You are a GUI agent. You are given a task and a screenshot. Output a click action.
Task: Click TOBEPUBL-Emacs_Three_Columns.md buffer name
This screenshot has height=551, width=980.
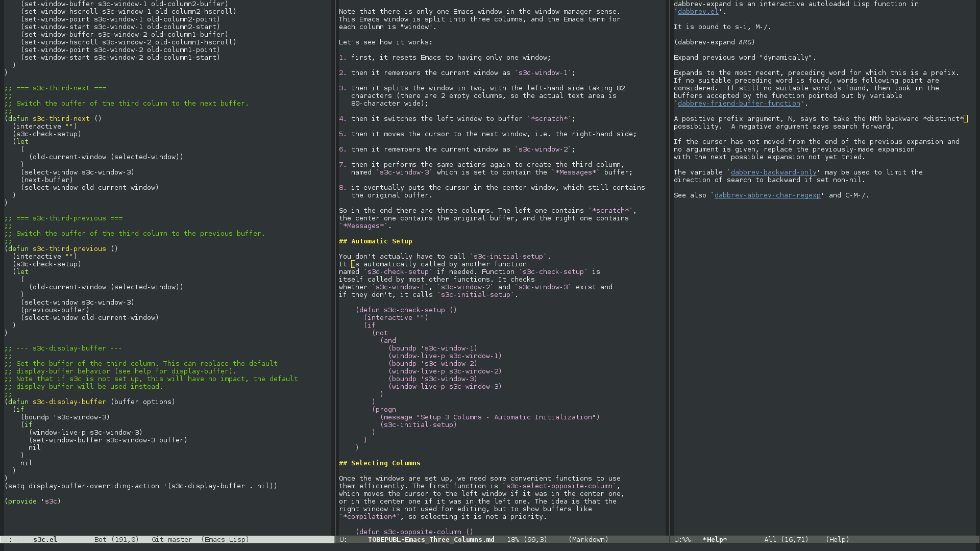pyautogui.click(x=431, y=540)
